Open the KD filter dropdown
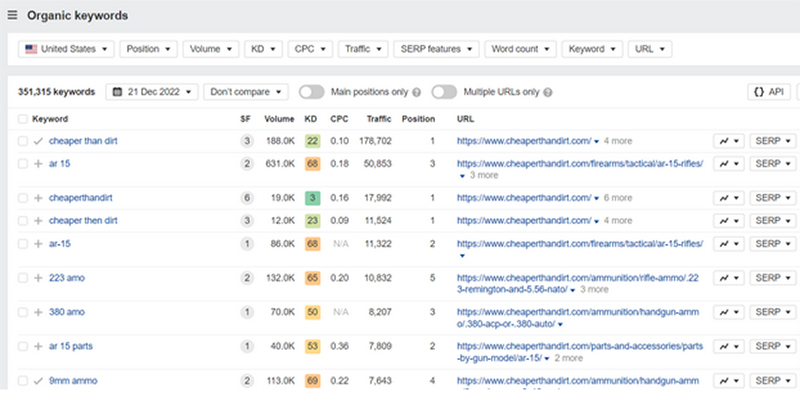The width and height of the screenshot is (800, 401). pos(263,49)
